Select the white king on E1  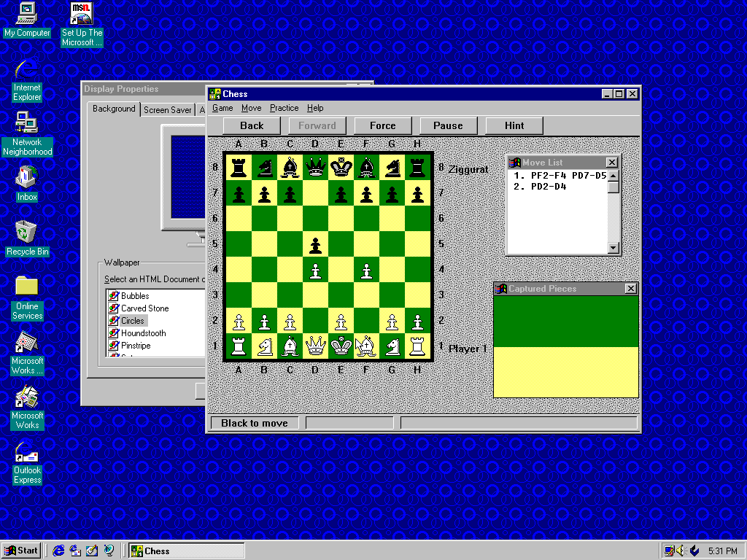tap(341, 346)
